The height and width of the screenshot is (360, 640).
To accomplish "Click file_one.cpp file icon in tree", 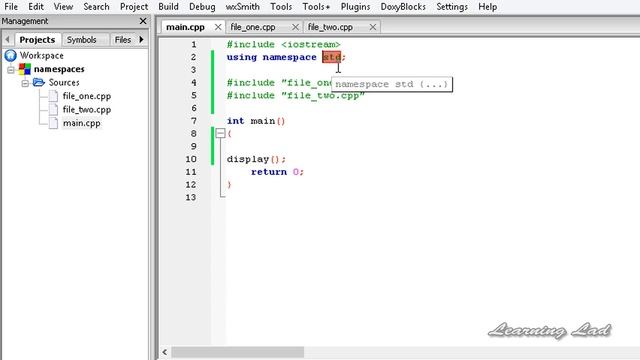I will (53, 96).
